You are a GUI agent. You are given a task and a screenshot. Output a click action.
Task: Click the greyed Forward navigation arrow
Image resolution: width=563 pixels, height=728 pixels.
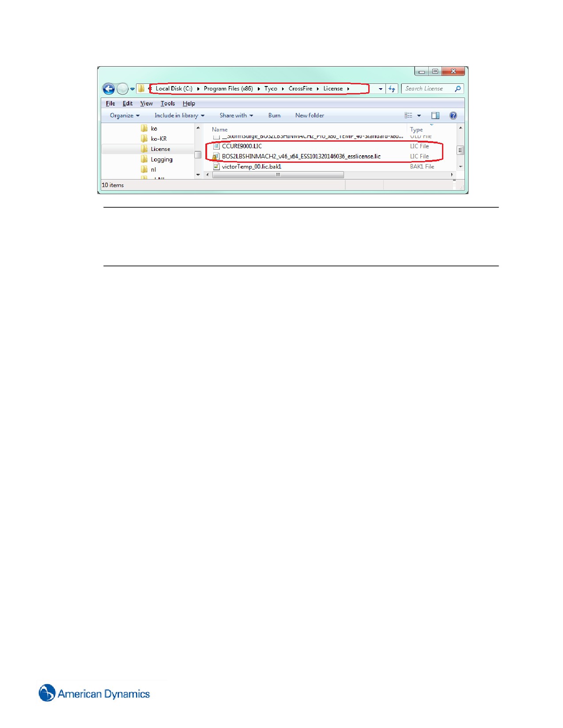[122, 89]
